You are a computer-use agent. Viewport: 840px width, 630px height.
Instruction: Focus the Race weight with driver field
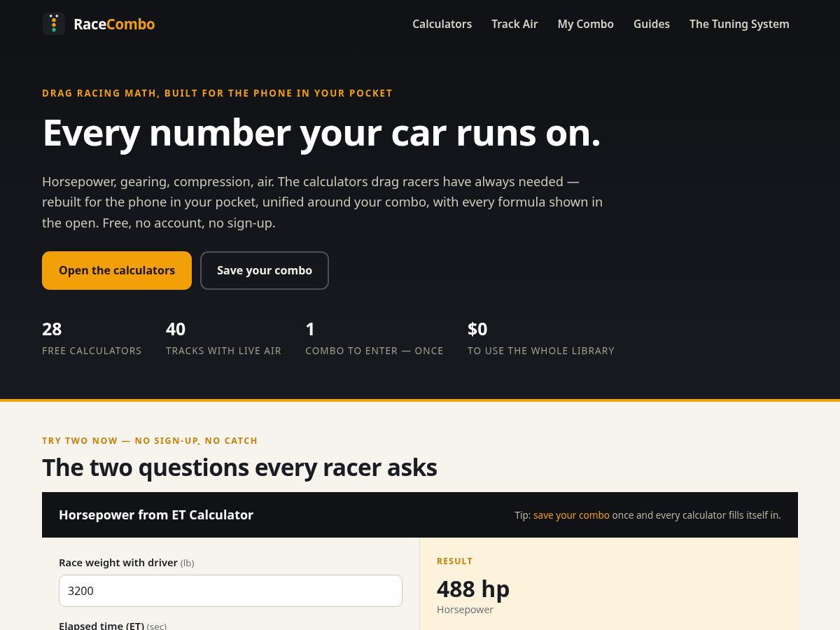pyautogui.click(x=230, y=591)
